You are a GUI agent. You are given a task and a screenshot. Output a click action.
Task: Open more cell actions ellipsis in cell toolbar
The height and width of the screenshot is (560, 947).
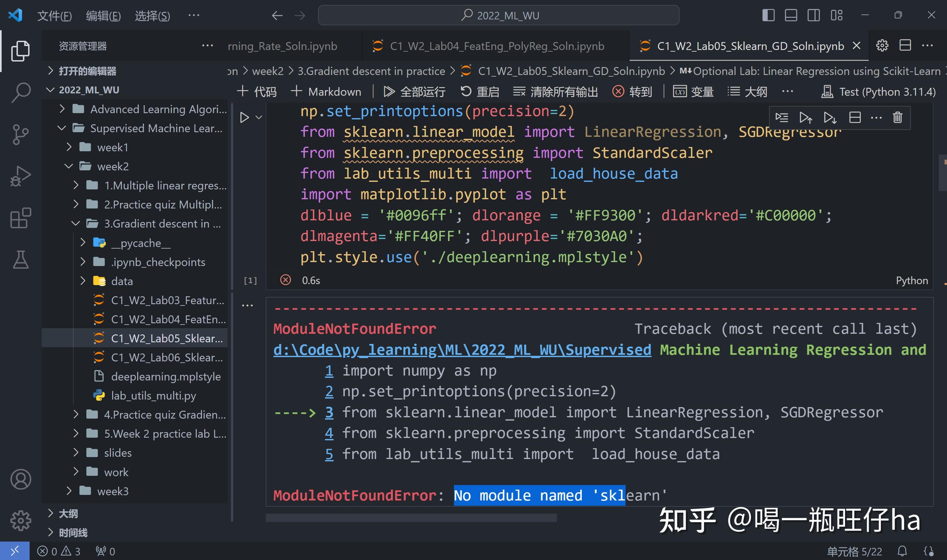(876, 118)
